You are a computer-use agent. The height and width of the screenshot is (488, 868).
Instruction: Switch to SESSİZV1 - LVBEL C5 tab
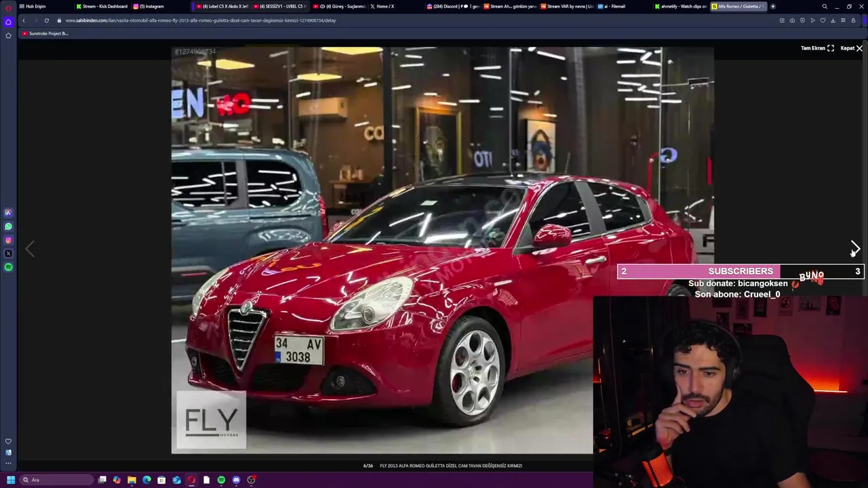pyautogui.click(x=280, y=6)
